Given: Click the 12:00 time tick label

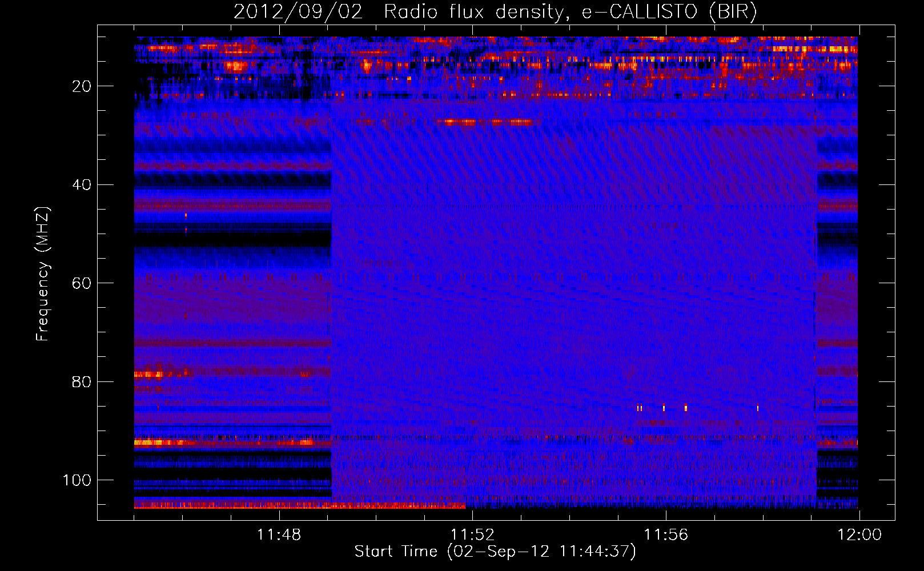Looking at the screenshot, I should [x=859, y=535].
